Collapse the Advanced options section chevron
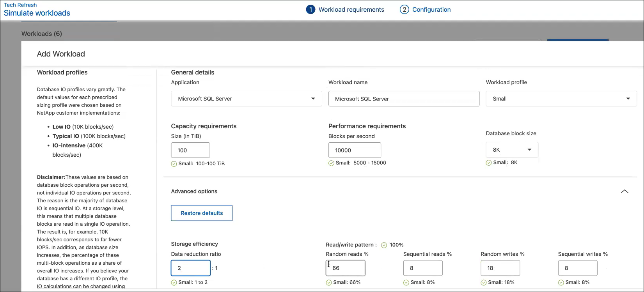This screenshot has width=644, height=292. pos(624,191)
